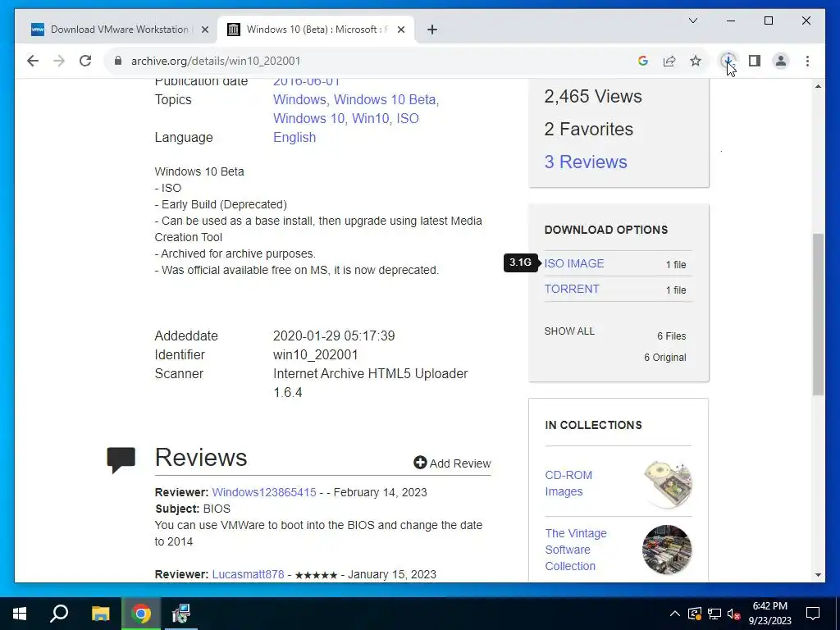Screen dimensions: 840x630
Task: Click the Vintage Software Collection thumbnail
Action: click(x=667, y=550)
